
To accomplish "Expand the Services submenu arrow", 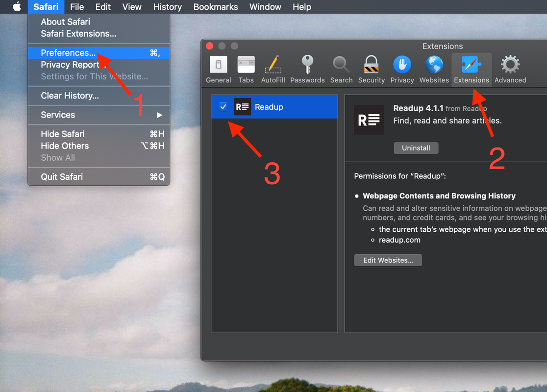I will coord(159,115).
